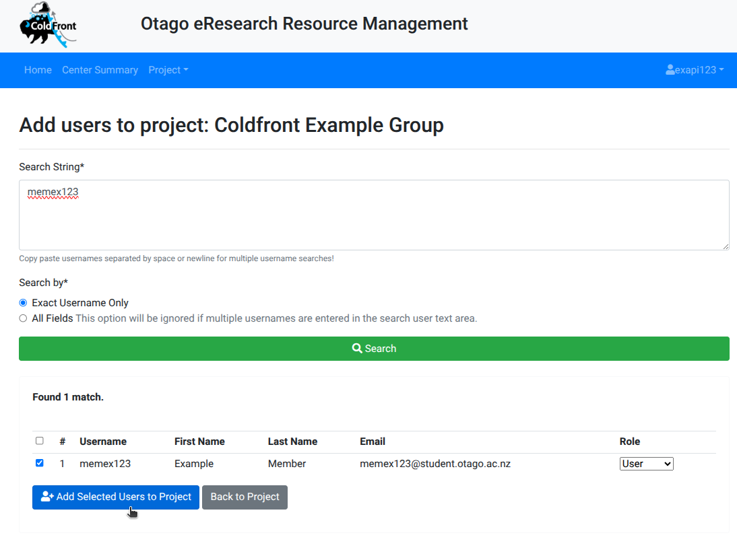Select the Exact Username Only option
The image size is (737, 560).
click(x=24, y=303)
